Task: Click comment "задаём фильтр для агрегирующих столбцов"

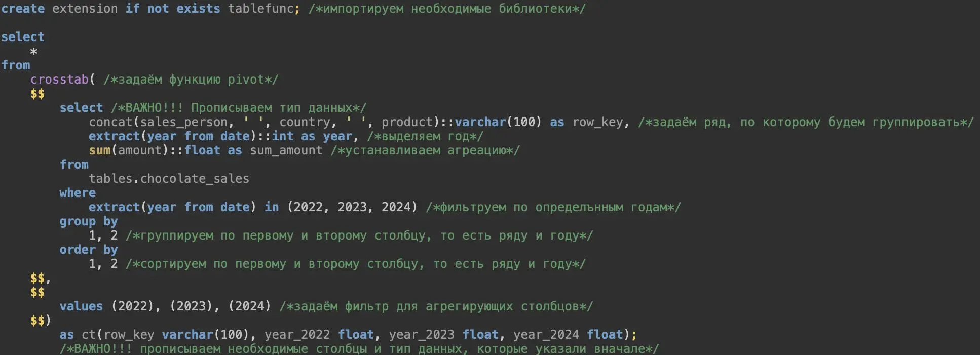Action: (436, 306)
